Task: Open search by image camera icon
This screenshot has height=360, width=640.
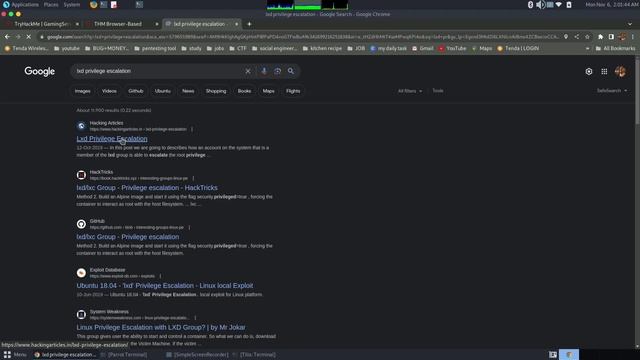Action: point(278,71)
